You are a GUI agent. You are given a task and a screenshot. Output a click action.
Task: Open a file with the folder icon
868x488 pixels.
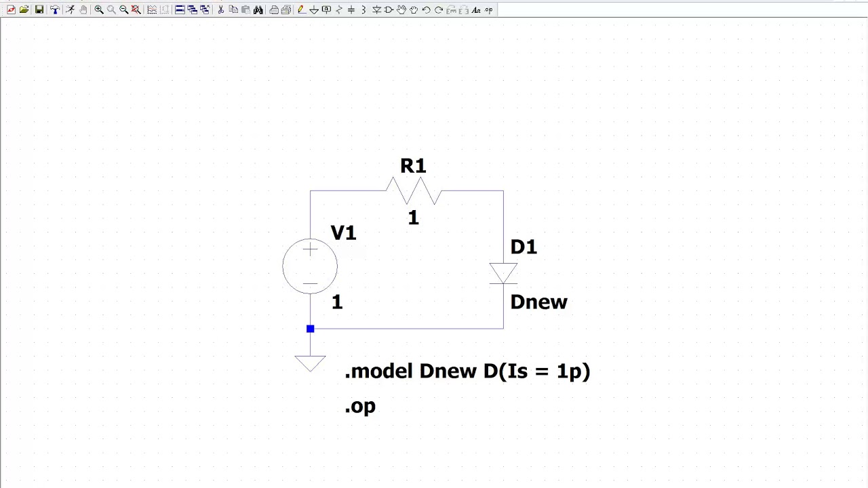24,9
